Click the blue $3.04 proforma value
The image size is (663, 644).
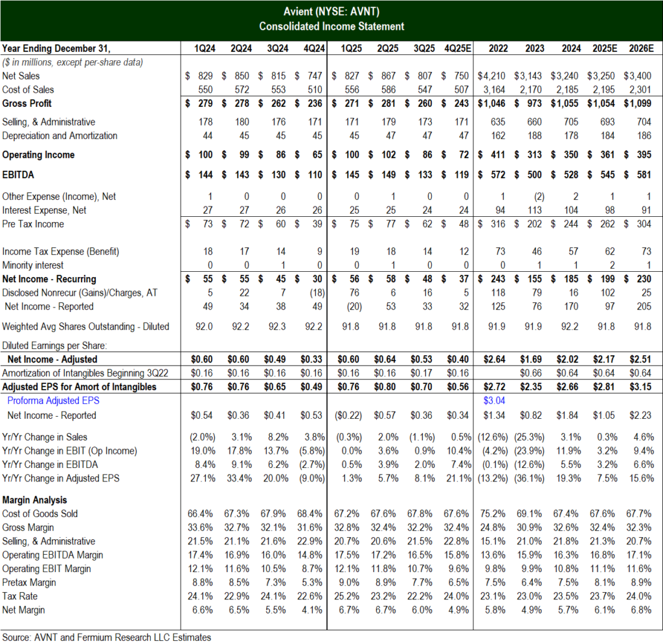[x=496, y=401]
